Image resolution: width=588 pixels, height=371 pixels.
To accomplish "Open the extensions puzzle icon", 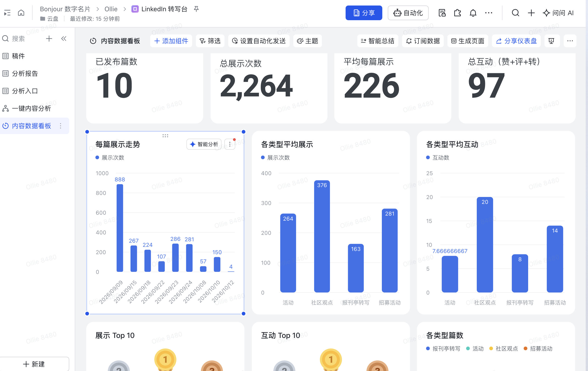I will click(x=457, y=13).
